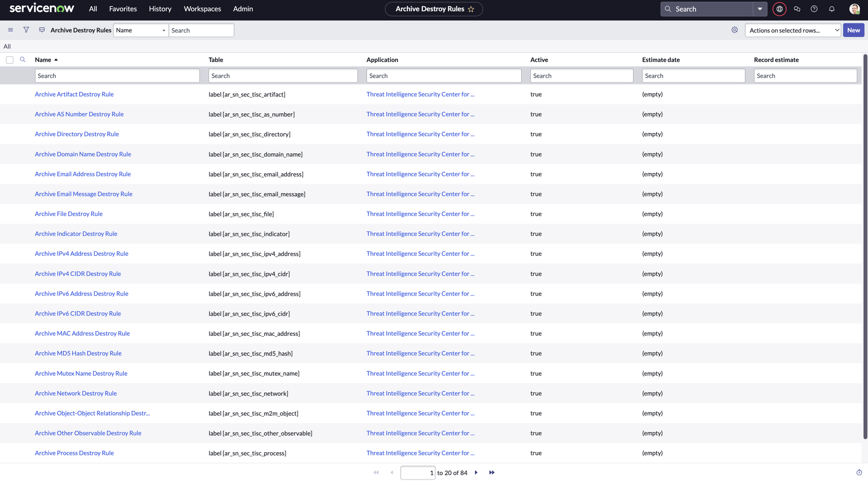Open the help question mark icon
The width and height of the screenshot is (868, 481).
click(x=814, y=9)
